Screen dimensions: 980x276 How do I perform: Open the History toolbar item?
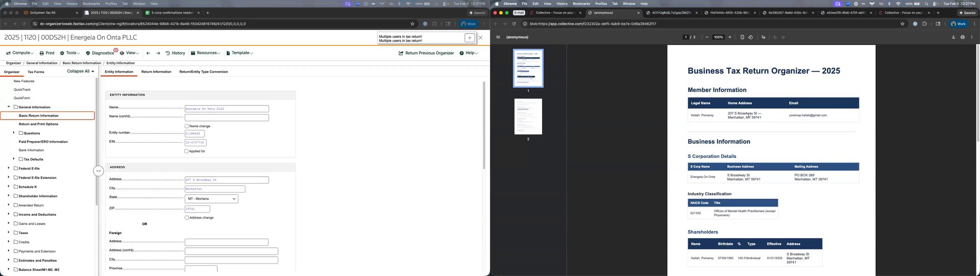(x=175, y=53)
